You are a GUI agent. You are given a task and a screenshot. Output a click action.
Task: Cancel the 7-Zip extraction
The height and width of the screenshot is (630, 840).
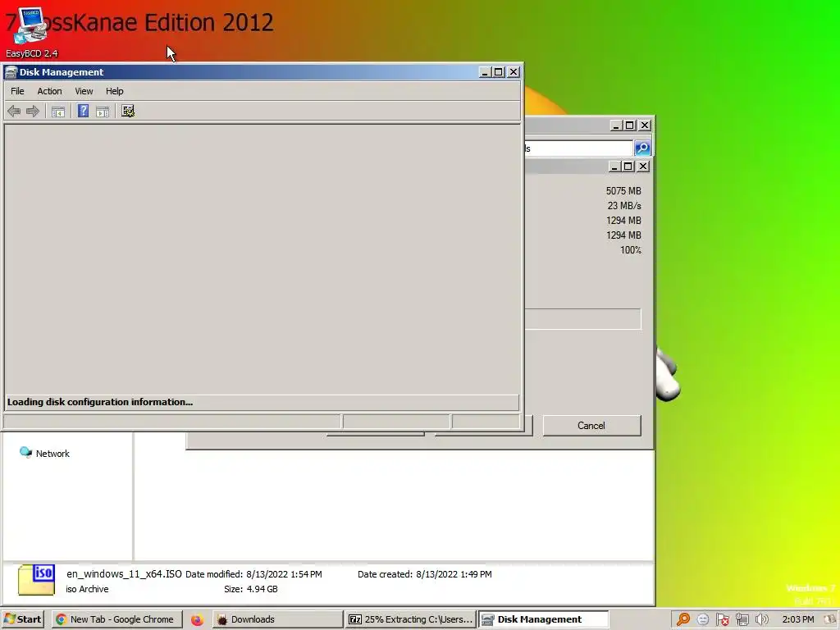(x=591, y=426)
